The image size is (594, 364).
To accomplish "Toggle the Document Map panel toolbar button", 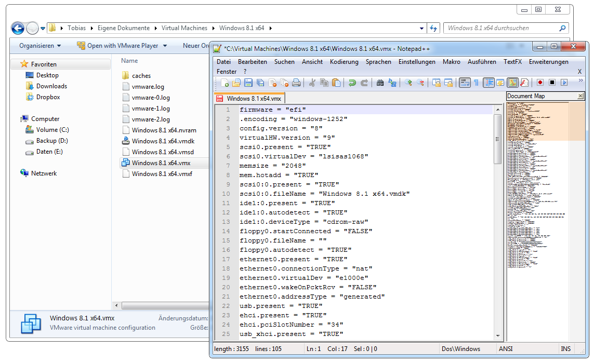I will pyautogui.click(x=512, y=83).
